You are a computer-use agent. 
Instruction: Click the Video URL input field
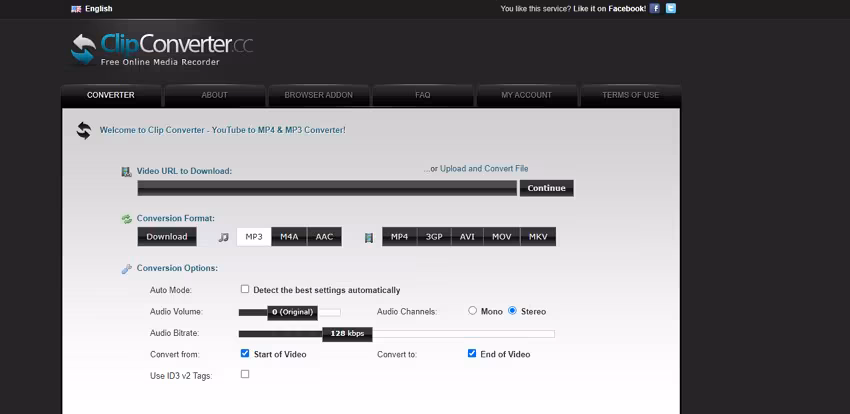327,188
